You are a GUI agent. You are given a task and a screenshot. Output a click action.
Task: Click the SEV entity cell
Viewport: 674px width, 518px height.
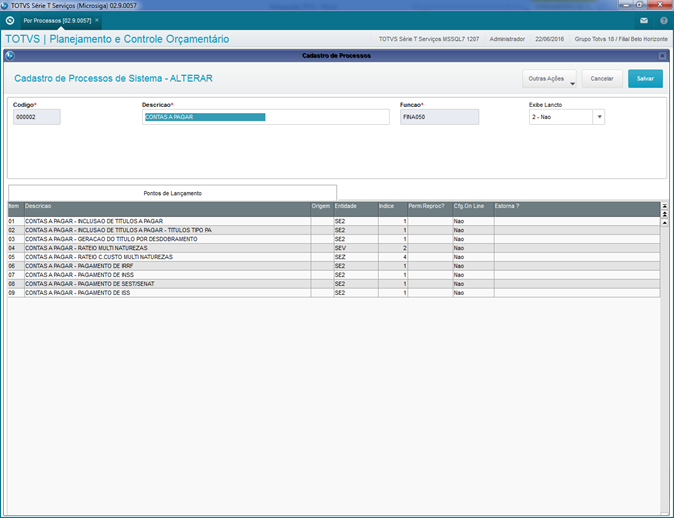coord(356,248)
